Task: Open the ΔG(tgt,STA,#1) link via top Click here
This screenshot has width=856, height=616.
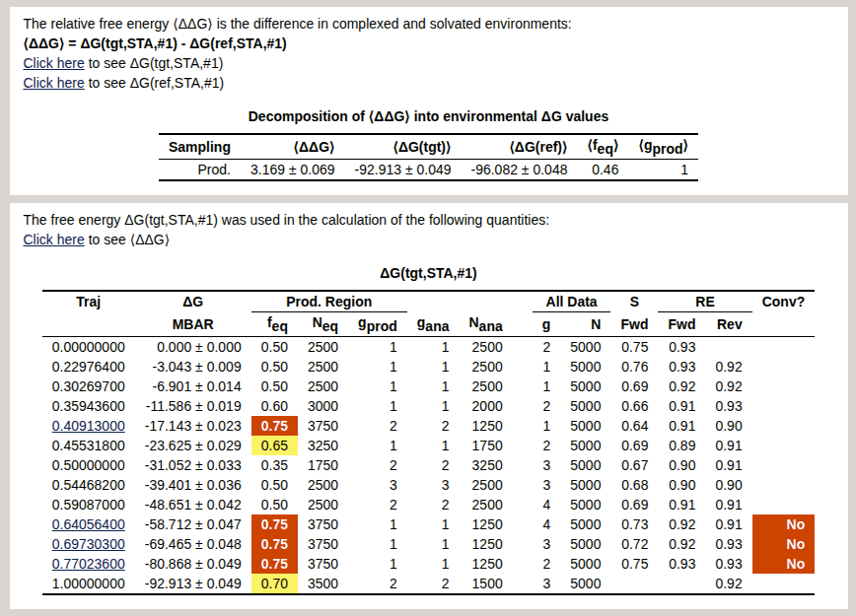Action: coord(53,62)
